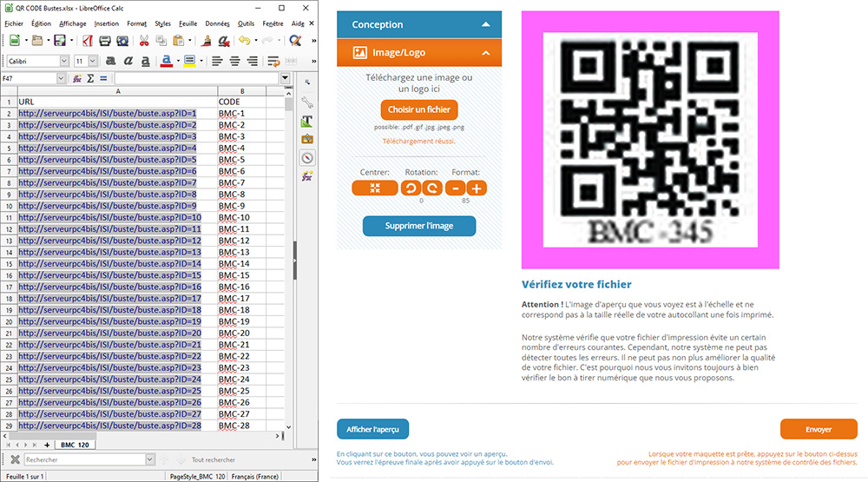The height and width of the screenshot is (482, 868).
Task: Select the BMC 120 sheet tab
Action: click(76, 444)
